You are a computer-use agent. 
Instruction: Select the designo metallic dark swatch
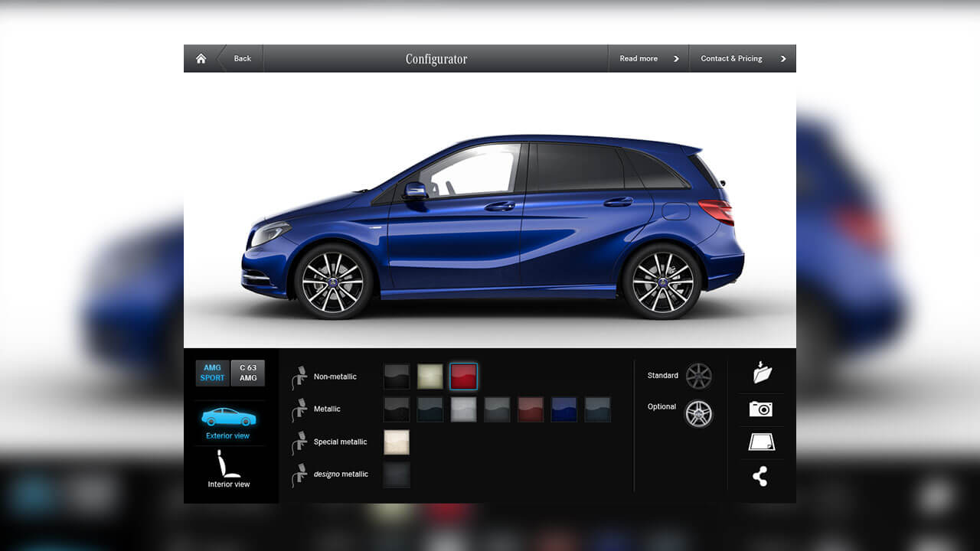pos(397,474)
